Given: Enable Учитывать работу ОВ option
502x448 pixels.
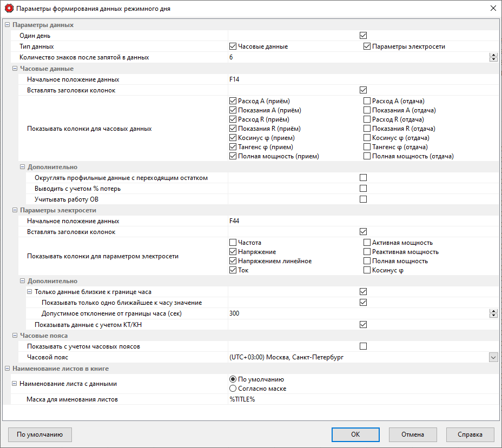Looking at the screenshot, I should [x=363, y=199].
